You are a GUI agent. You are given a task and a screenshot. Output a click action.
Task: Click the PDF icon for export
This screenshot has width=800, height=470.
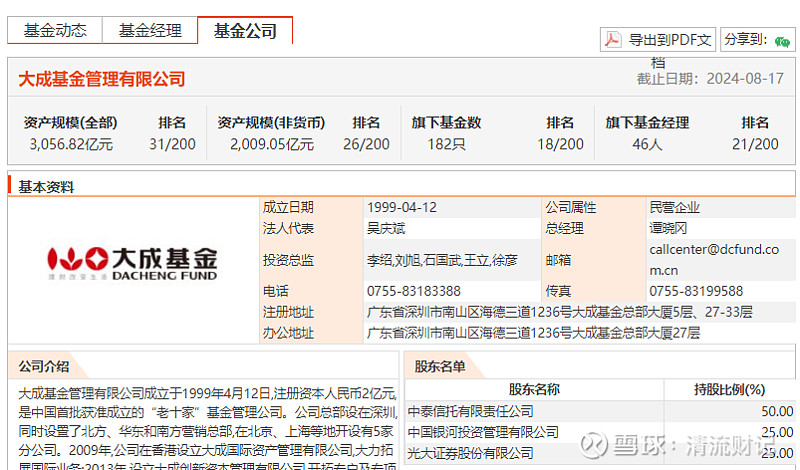pyautogui.click(x=612, y=39)
